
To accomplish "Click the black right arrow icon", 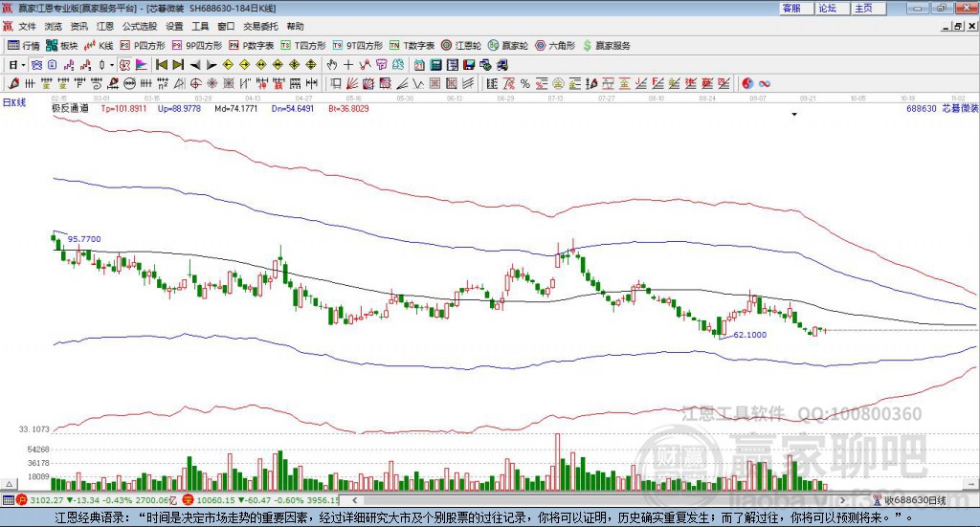I will pyautogui.click(x=212, y=65).
